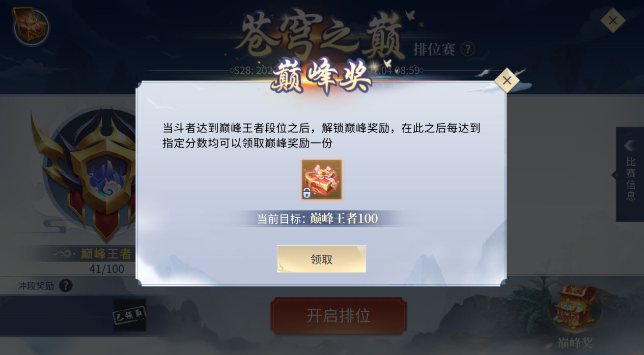Image resolution: width=644 pixels, height=355 pixels.
Task: Expand the 比赛信息 side panel
Action: point(630,174)
